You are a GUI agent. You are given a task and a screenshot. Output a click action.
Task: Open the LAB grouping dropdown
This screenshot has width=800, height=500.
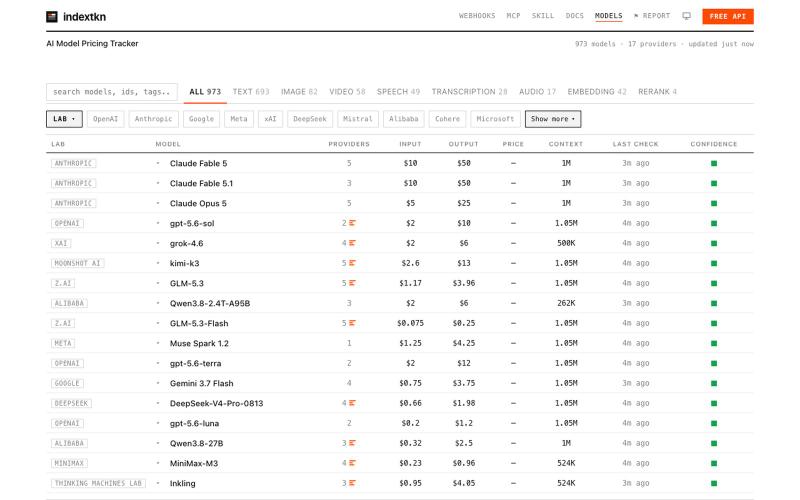tap(64, 119)
